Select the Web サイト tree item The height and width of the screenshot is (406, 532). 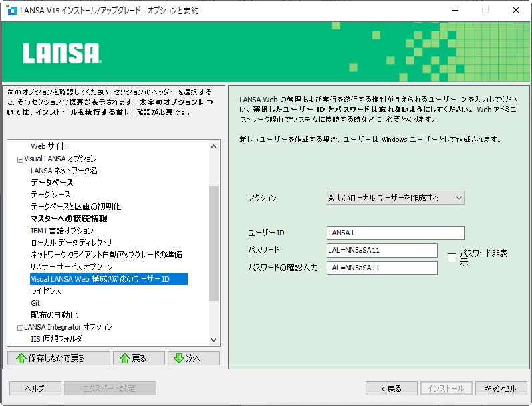click(x=49, y=146)
